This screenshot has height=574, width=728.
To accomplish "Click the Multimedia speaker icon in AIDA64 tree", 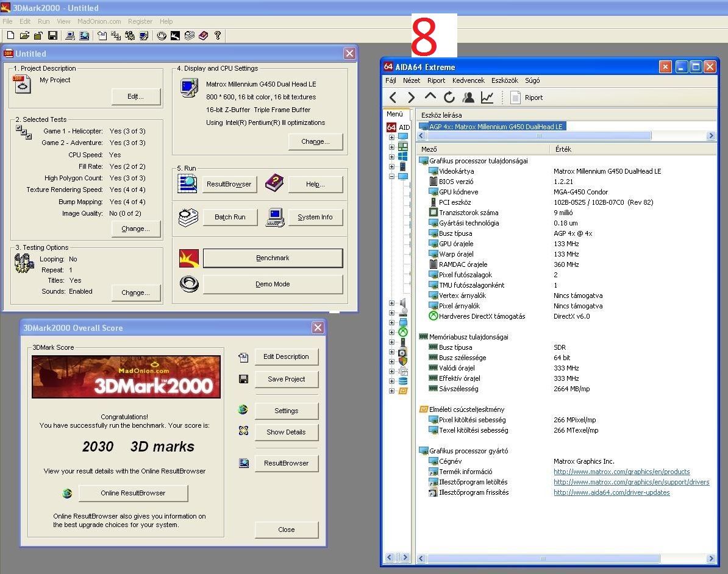I will pyautogui.click(x=403, y=303).
